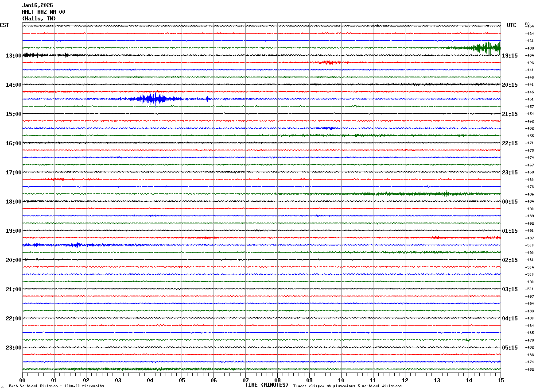Click the blue seismic event near minute 04
Viewport: 536px width, 392px height.
(x=153, y=99)
